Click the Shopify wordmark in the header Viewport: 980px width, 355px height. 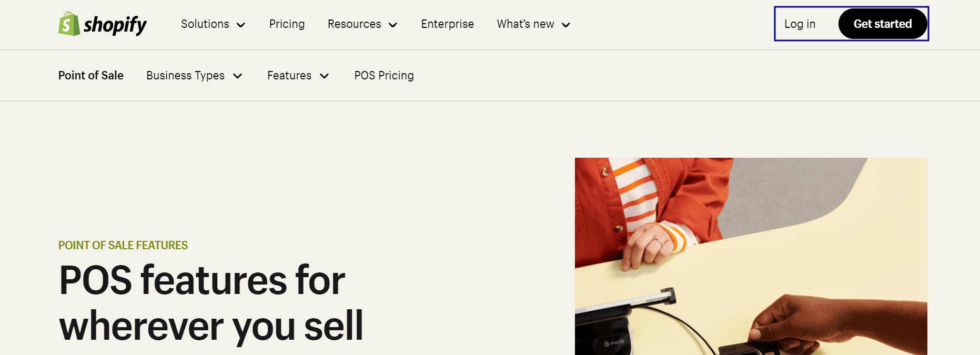pos(116,24)
